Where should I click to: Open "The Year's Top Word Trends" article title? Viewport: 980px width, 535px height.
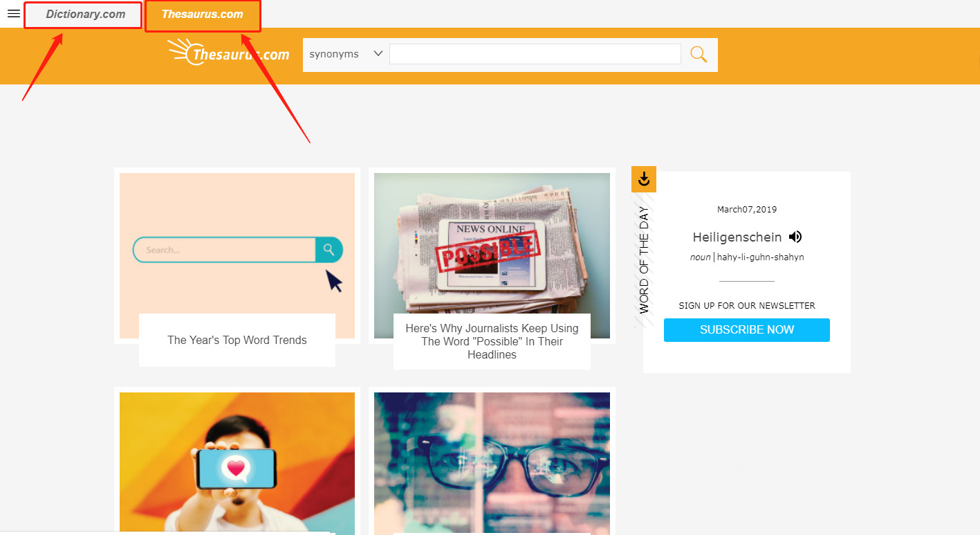237,340
